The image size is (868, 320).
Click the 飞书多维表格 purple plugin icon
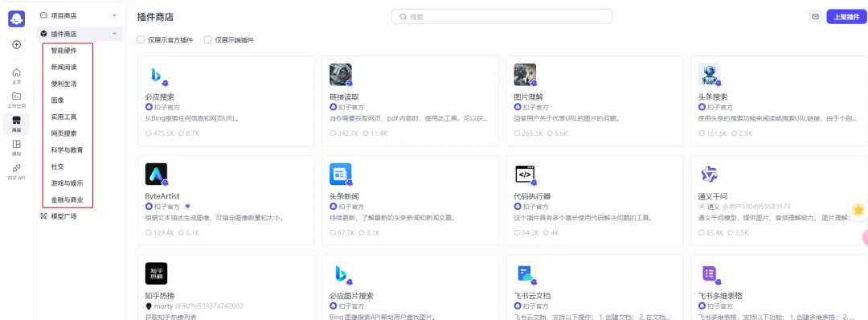pos(709,273)
